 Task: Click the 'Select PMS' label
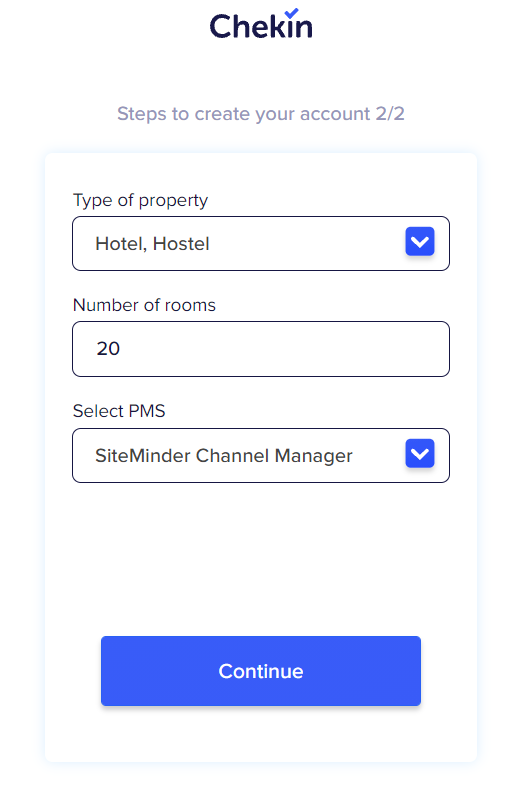click(119, 411)
